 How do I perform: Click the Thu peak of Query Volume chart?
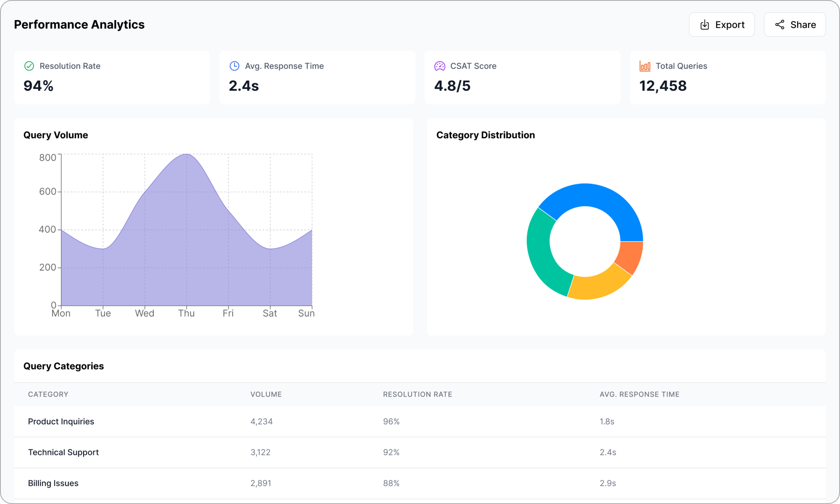click(186, 155)
